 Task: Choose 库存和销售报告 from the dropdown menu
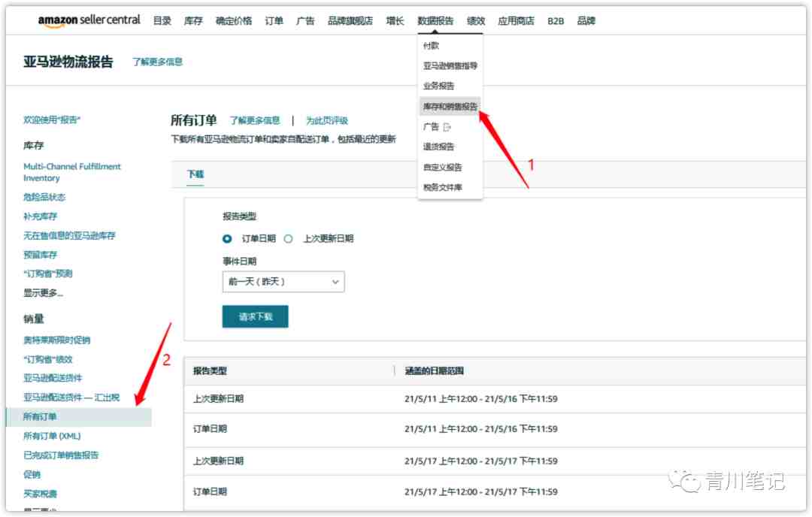click(450, 107)
